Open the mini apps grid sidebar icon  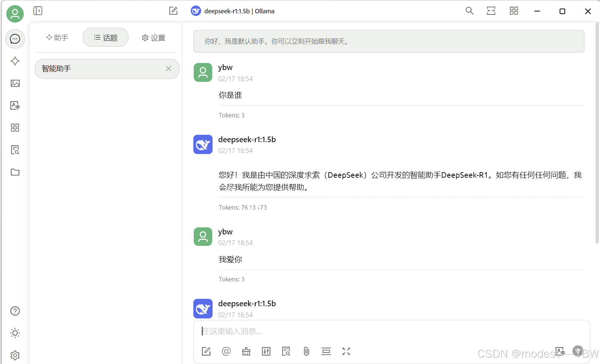tap(15, 128)
